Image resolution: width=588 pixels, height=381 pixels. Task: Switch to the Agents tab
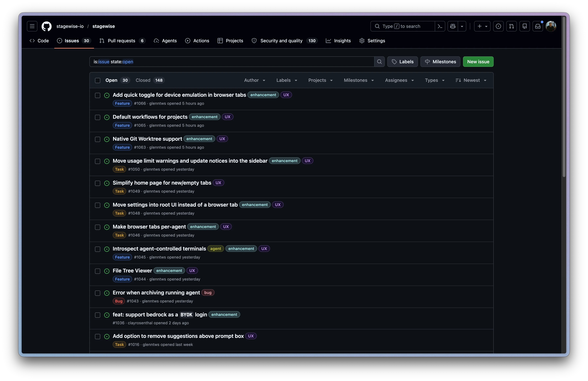coord(165,41)
